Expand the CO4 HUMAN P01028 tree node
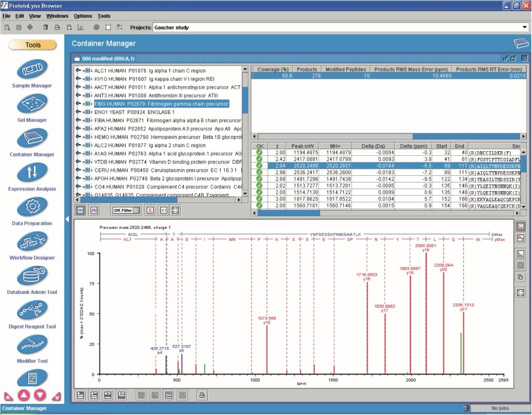The image size is (532, 415). [x=78, y=187]
